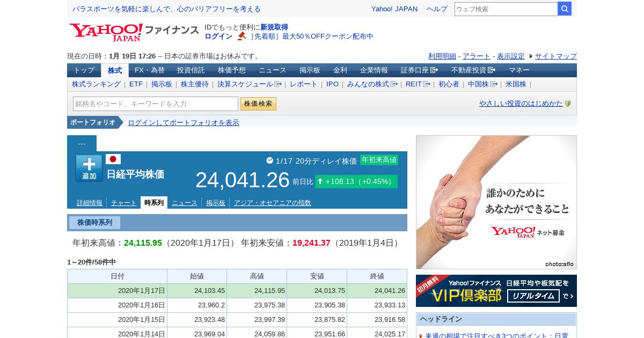The height and width of the screenshot is (338, 644).
Task: Open the 不動産投資 menu item
Action: coord(473,70)
